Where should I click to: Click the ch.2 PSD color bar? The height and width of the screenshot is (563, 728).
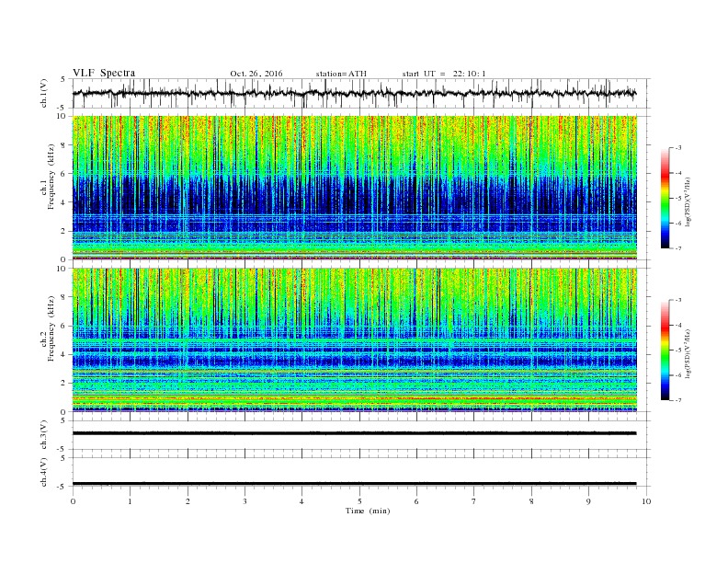(x=665, y=350)
